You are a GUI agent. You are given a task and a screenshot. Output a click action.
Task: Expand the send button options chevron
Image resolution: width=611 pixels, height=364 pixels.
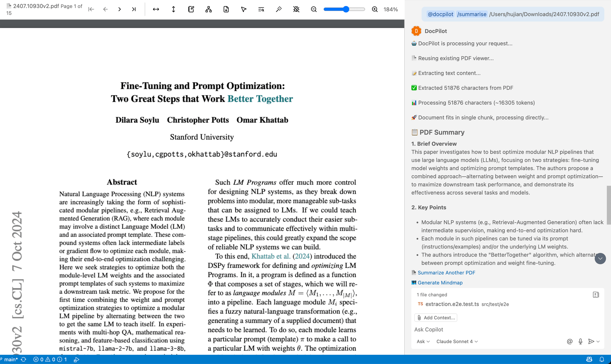click(598, 341)
